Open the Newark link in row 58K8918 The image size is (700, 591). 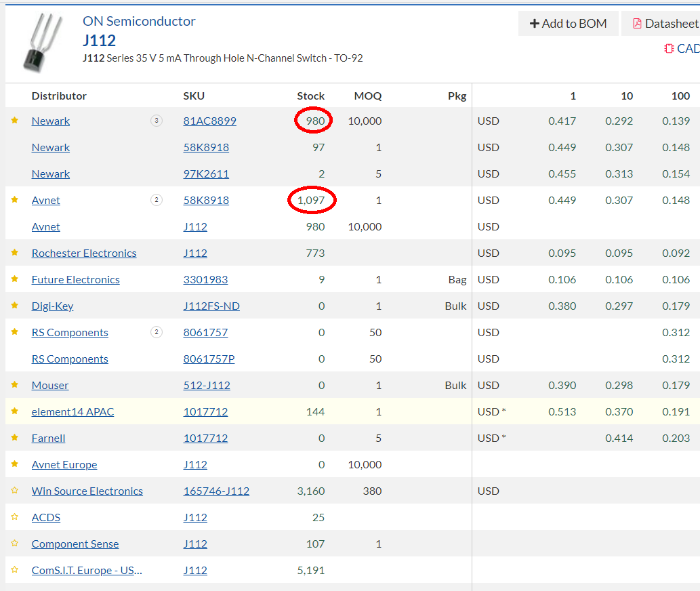tap(50, 147)
